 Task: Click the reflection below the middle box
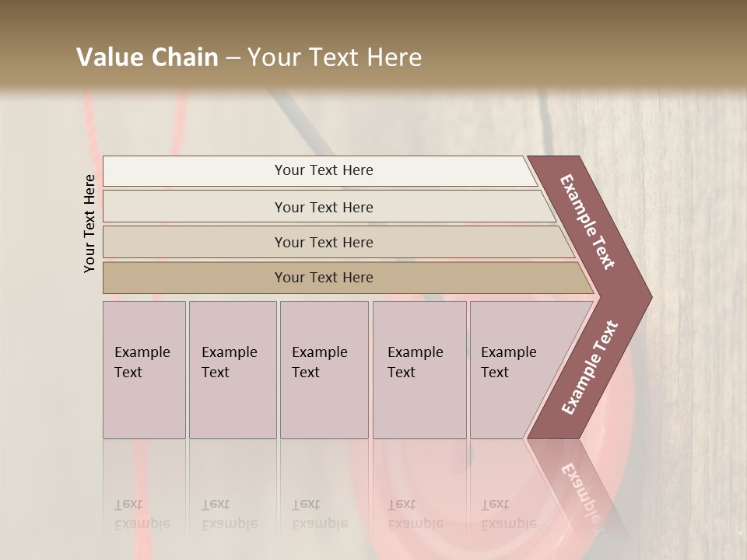click(x=320, y=515)
